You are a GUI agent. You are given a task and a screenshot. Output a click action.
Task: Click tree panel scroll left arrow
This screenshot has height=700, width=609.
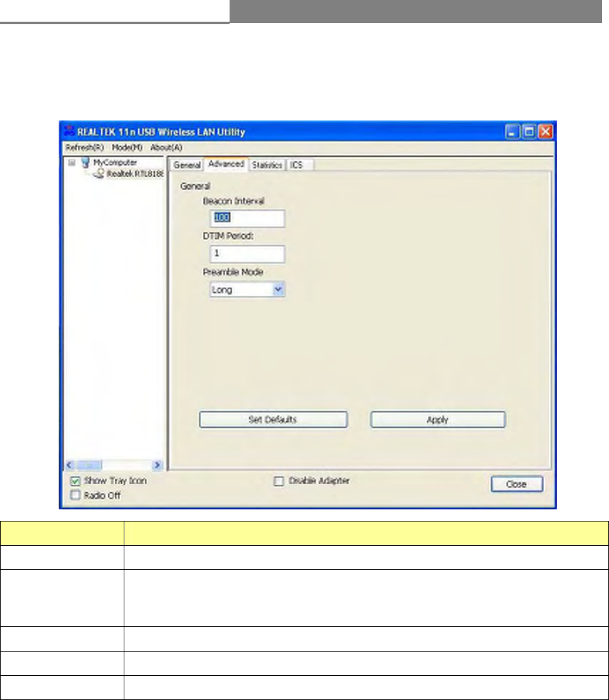click(x=70, y=465)
